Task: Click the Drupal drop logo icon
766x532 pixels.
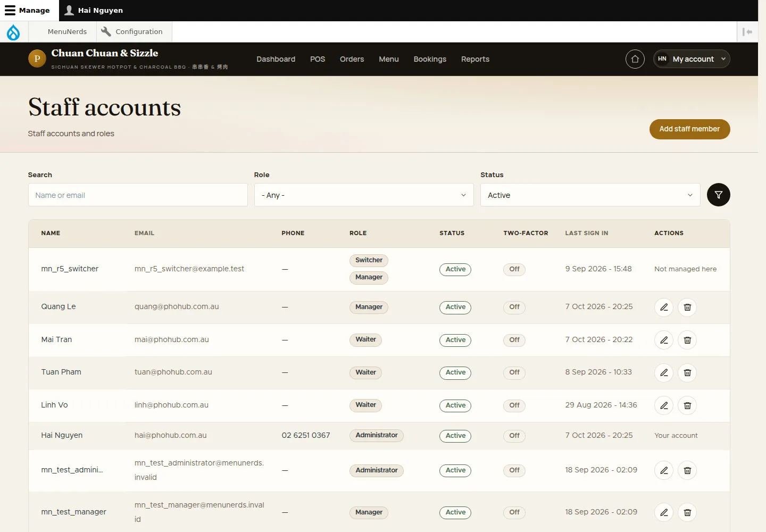Action: point(13,32)
